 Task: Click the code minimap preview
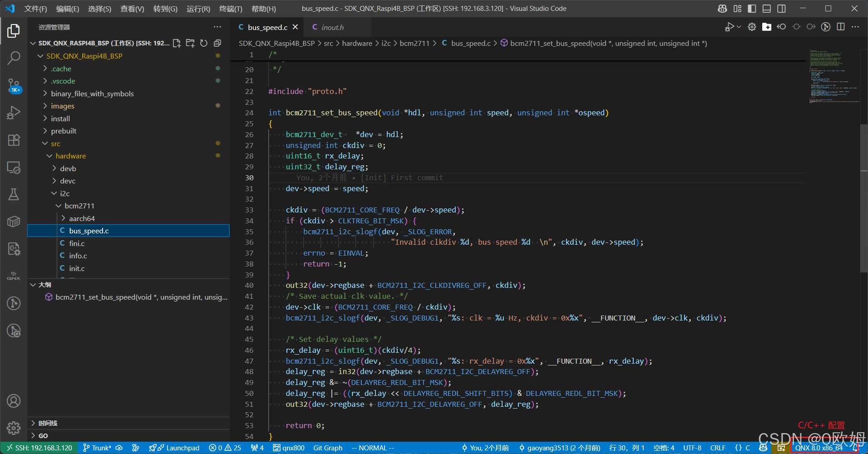[x=833, y=77]
